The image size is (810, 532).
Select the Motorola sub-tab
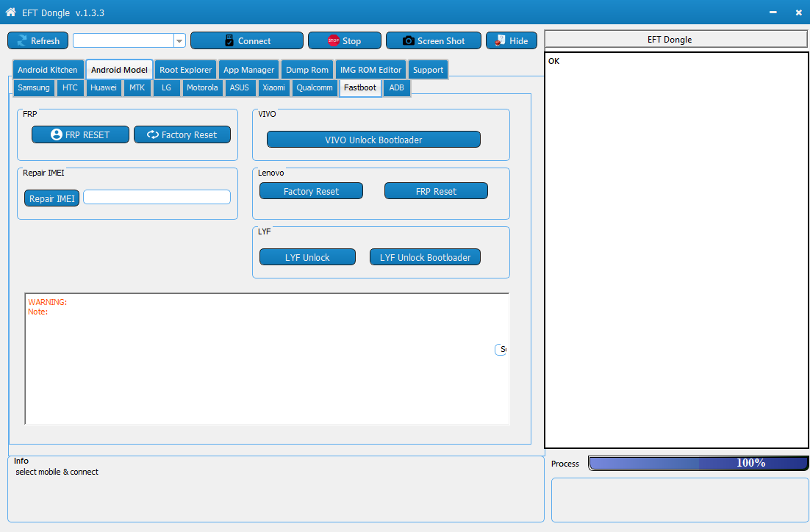click(202, 87)
